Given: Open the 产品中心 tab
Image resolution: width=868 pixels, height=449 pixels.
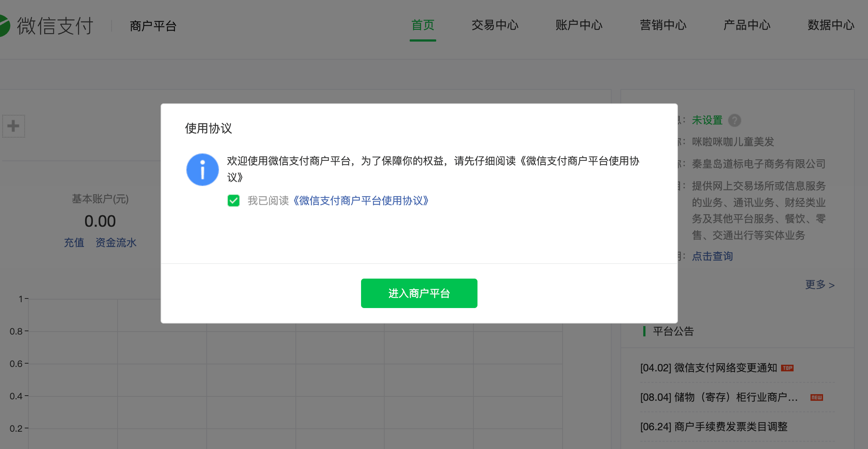Looking at the screenshot, I should tap(747, 25).
